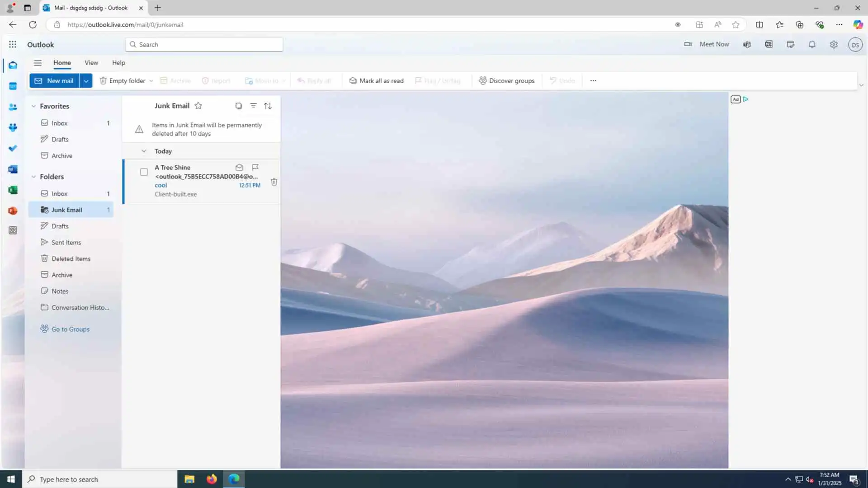Open the filter icon in Junk Email header
Screen dimensions: 868x488
253,106
